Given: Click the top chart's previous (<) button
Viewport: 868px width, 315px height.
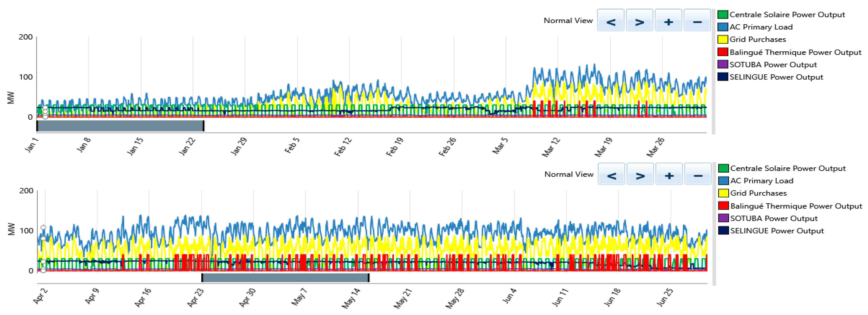Looking at the screenshot, I should pyautogui.click(x=611, y=21).
